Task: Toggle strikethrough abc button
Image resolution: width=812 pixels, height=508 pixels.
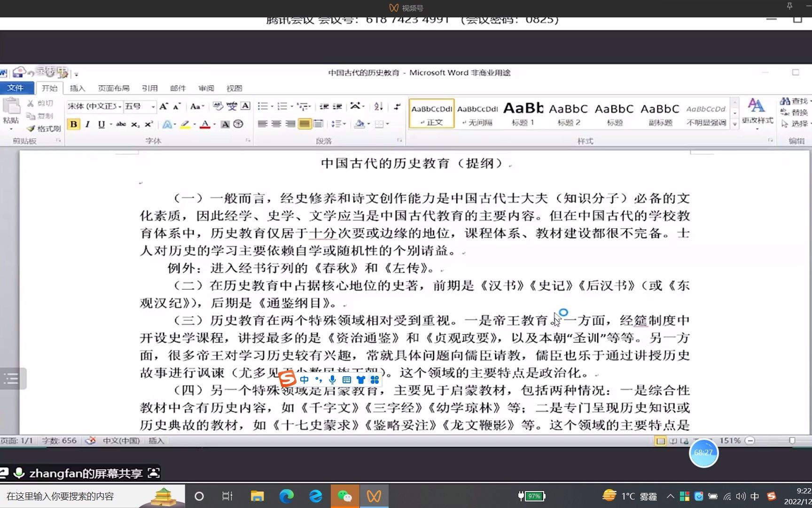Action: point(121,124)
